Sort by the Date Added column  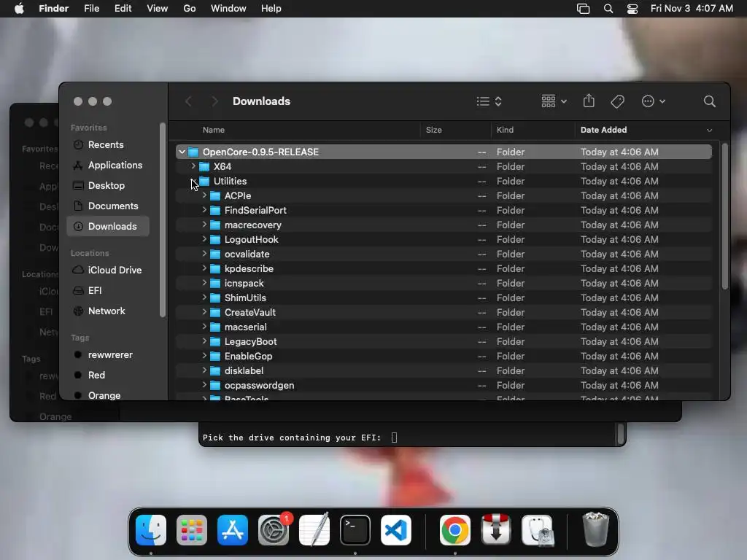pos(603,130)
